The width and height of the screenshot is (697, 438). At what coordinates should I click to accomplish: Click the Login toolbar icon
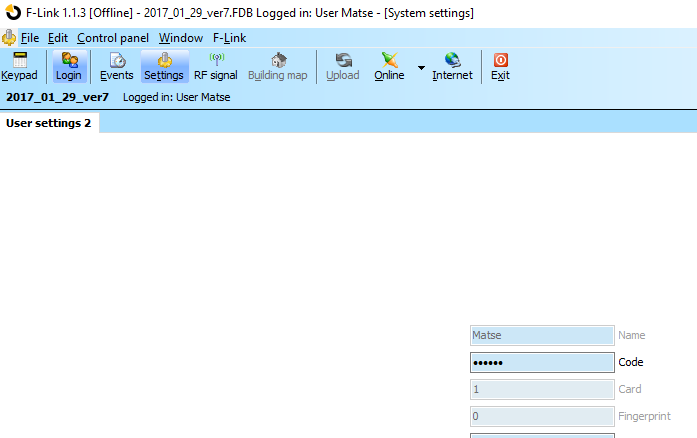click(x=69, y=66)
